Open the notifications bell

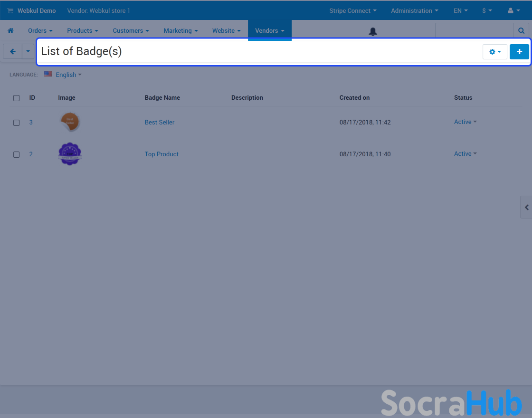click(373, 31)
